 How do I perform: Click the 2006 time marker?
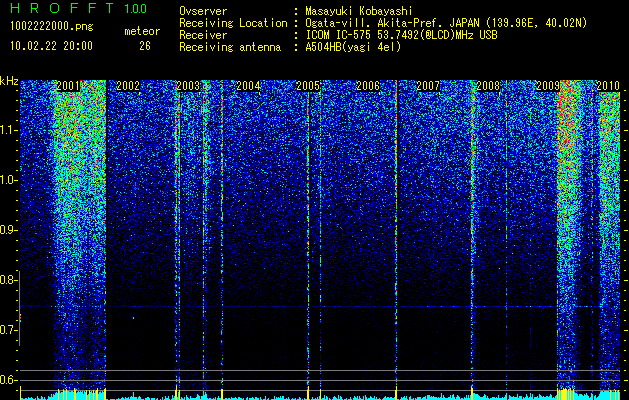click(368, 86)
